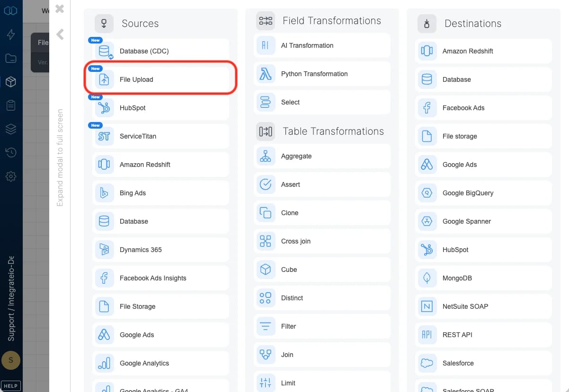Screen dimensions: 569x392
Task: Select File Storage source icon
Action: [104, 306]
